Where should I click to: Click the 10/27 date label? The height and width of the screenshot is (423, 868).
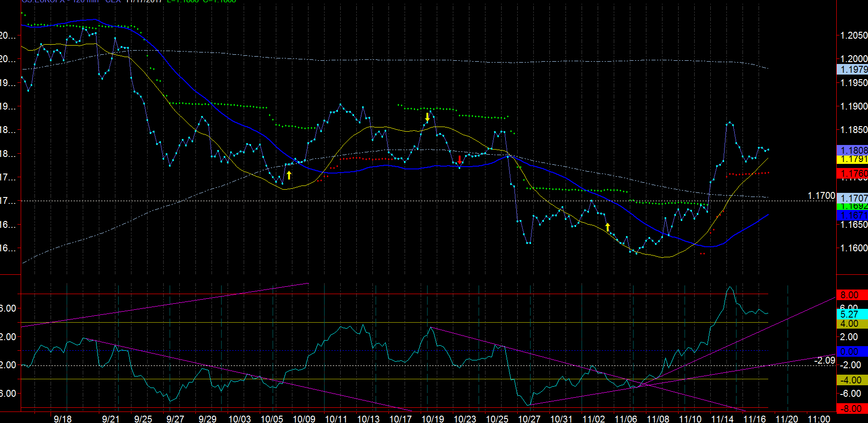tap(529, 419)
